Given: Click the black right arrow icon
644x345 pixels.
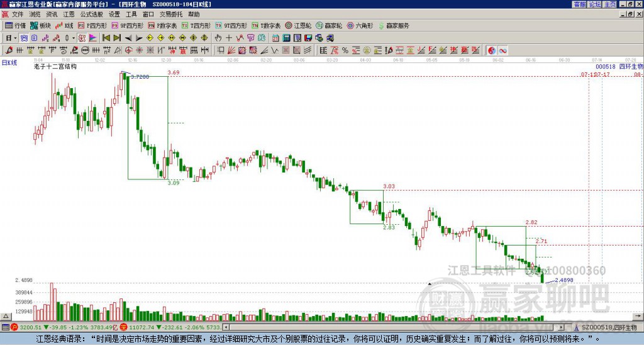Looking at the screenshot, I should 139,38.
